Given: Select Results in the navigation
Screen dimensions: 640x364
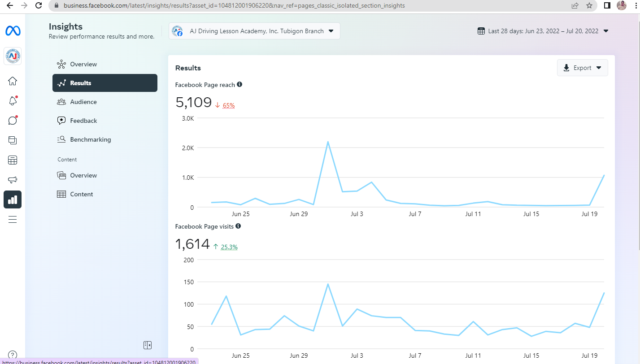Looking at the screenshot, I should coord(105,83).
